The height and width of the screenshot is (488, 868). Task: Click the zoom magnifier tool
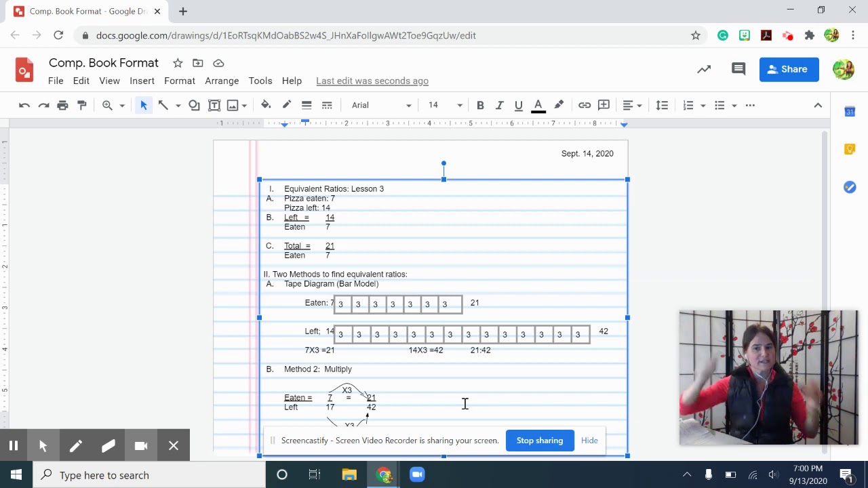(x=107, y=105)
